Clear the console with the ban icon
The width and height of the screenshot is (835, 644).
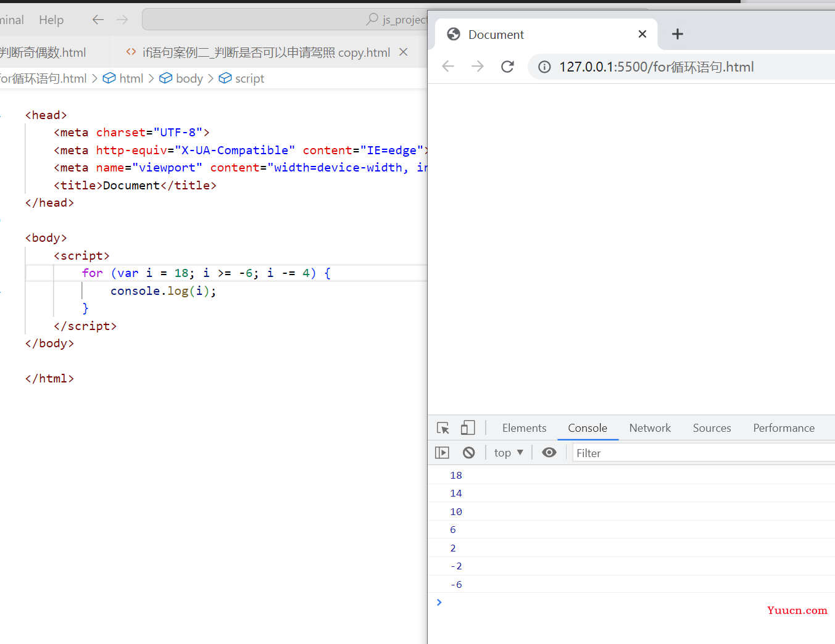(469, 453)
